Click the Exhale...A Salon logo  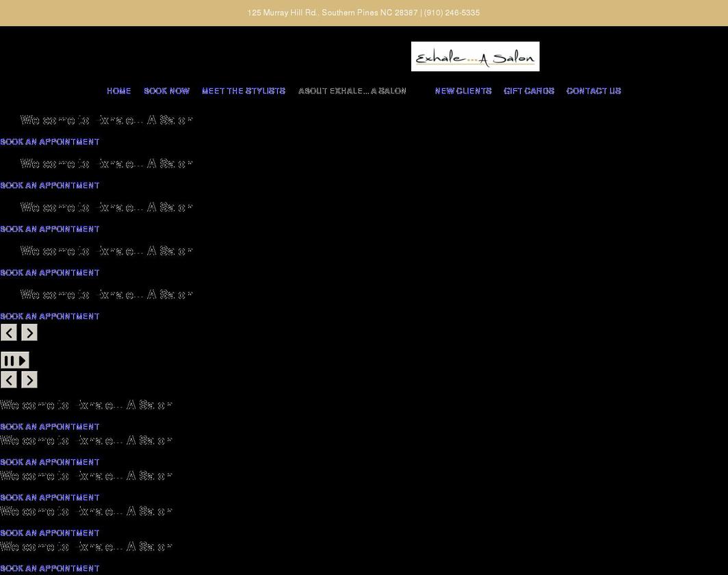pyautogui.click(x=475, y=57)
